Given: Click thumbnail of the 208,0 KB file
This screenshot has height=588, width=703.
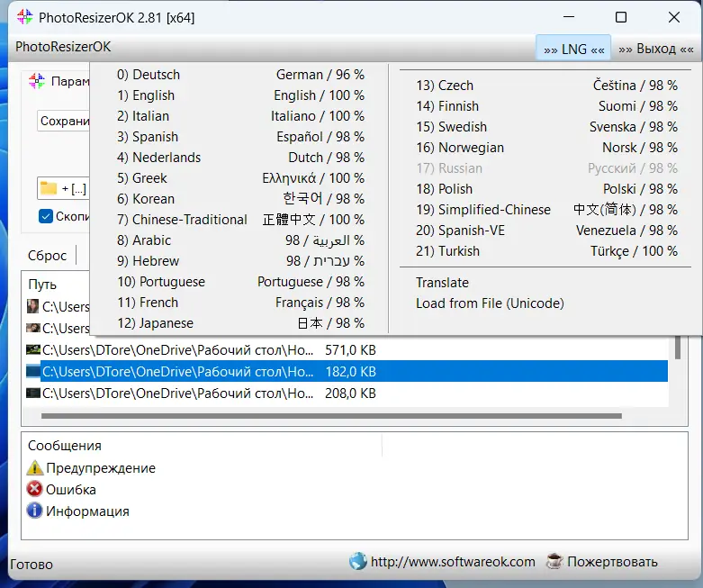Looking at the screenshot, I should tap(33, 393).
